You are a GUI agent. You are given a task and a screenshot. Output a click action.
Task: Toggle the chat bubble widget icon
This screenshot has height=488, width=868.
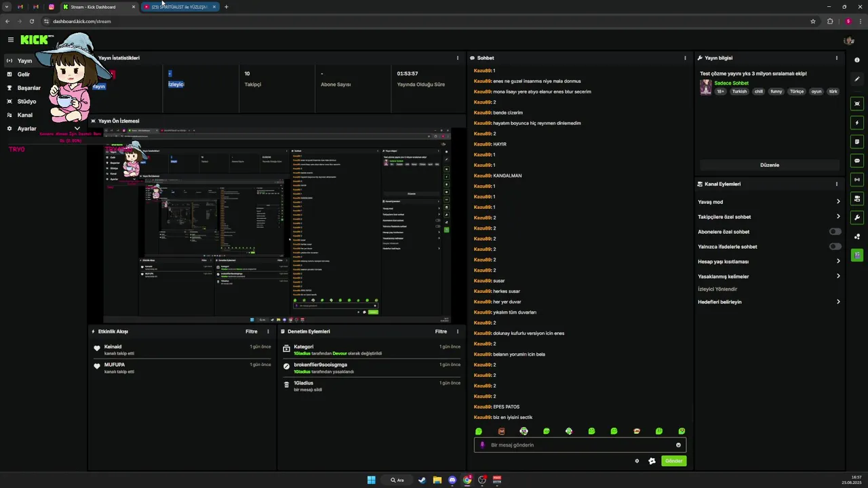click(857, 161)
